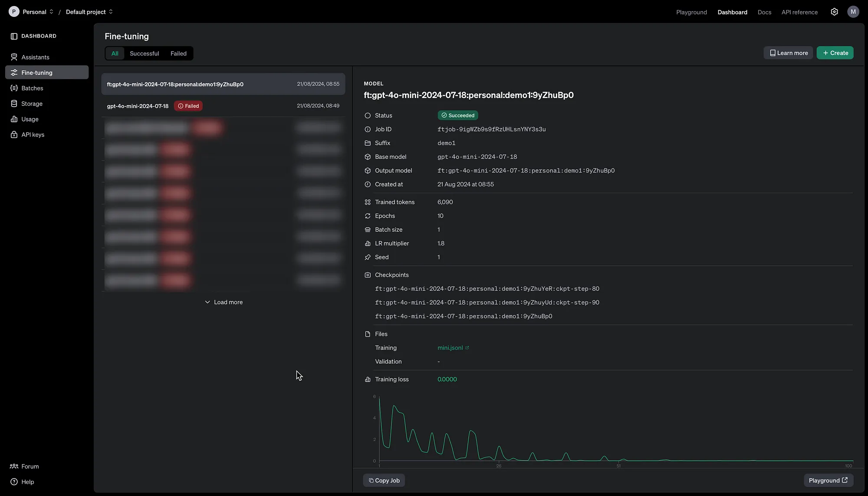Click the Batches sidebar icon
This screenshot has width=868, height=496.
14,88
